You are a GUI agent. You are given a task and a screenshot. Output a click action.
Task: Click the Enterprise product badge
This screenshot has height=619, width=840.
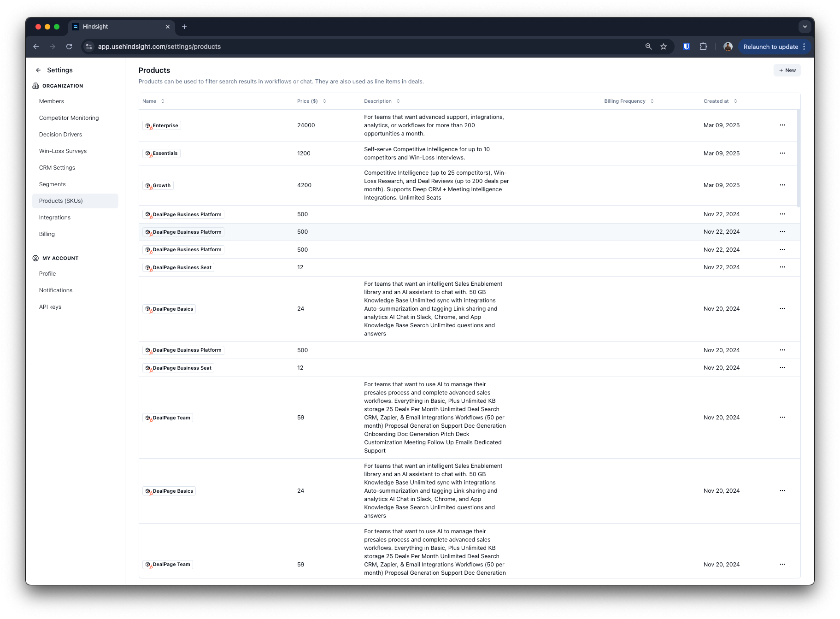(162, 125)
